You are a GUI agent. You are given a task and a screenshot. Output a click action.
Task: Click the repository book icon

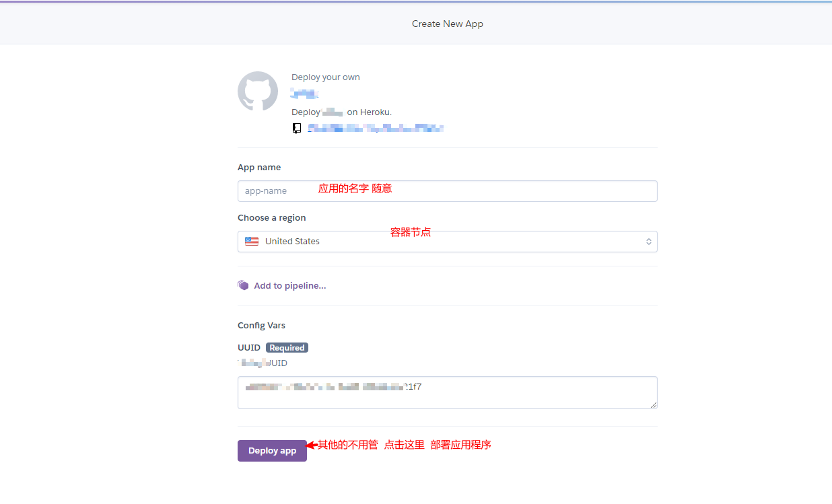297,128
